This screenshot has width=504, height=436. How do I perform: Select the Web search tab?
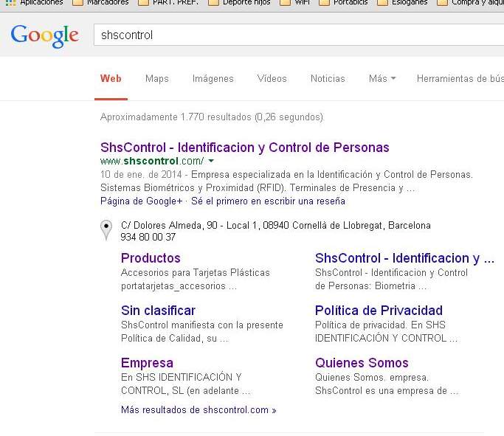point(111,78)
